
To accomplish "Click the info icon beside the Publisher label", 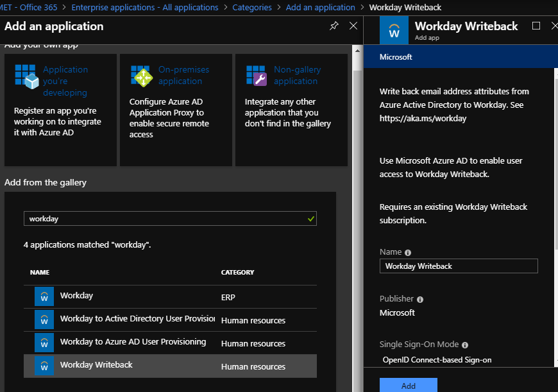I will pyautogui.click(x=420, y=300).
